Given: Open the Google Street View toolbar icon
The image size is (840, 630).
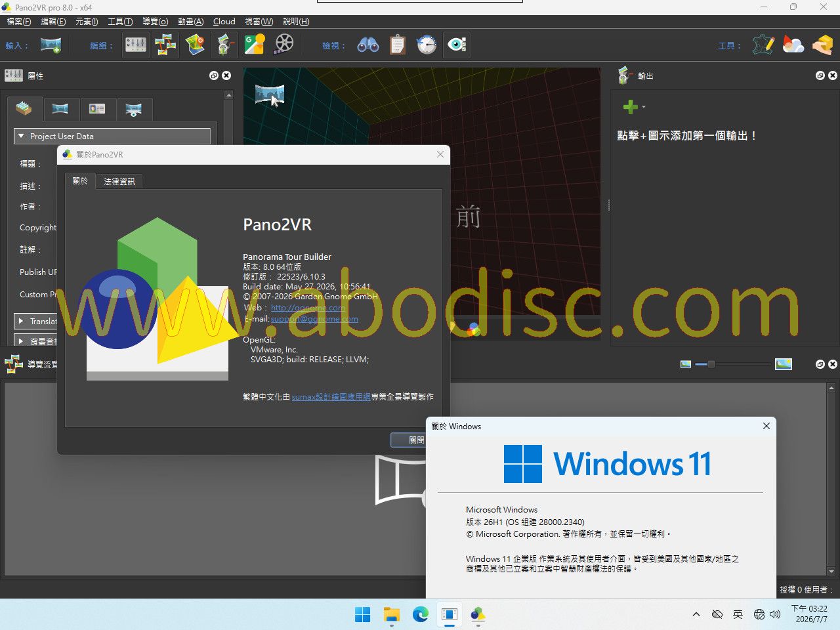Looking at the screenshot, I should click(254, 45).
